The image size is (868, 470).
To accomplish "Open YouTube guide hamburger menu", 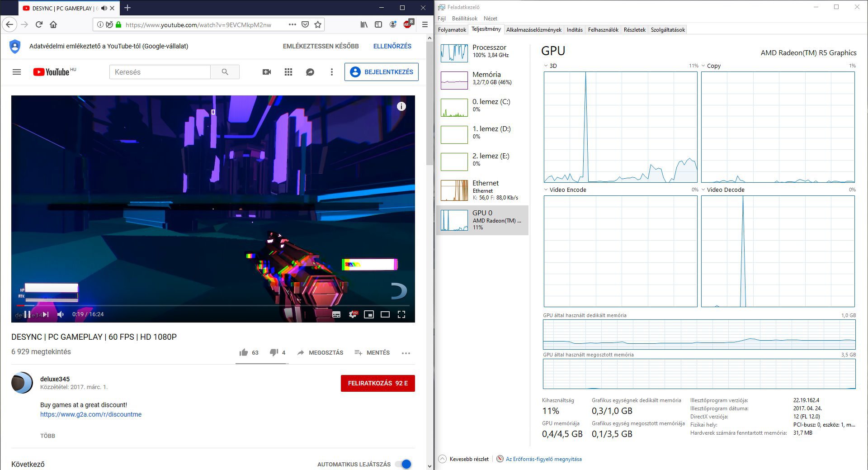I will coord(17,72).
